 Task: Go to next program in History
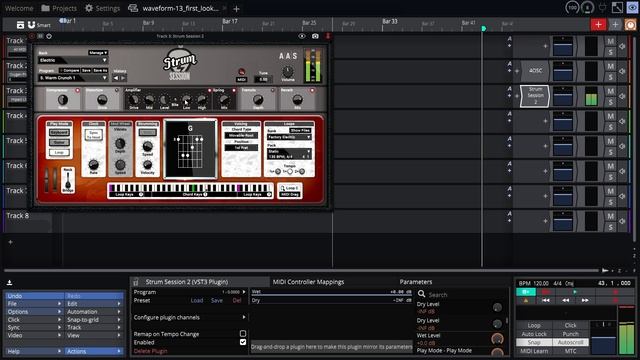123,78
